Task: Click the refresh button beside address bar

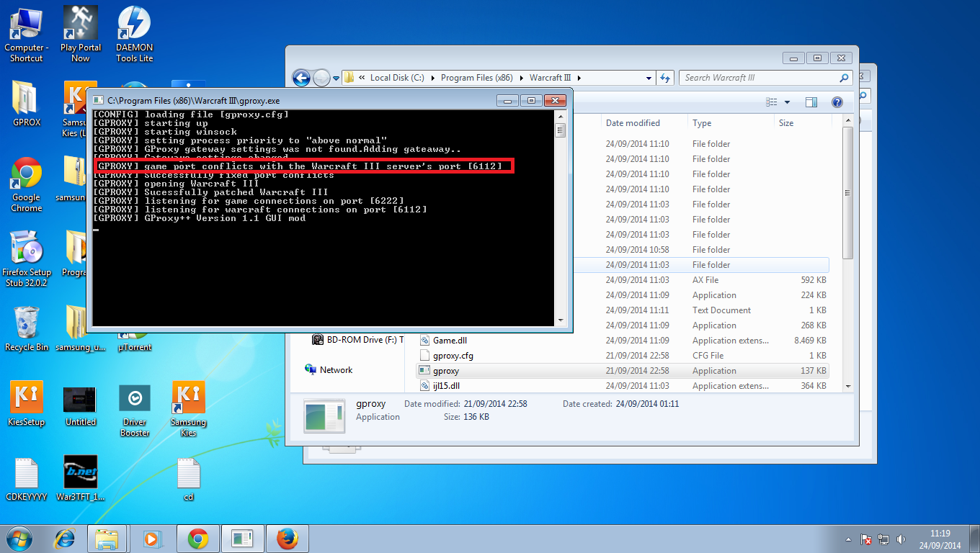Action: point(665,78)
